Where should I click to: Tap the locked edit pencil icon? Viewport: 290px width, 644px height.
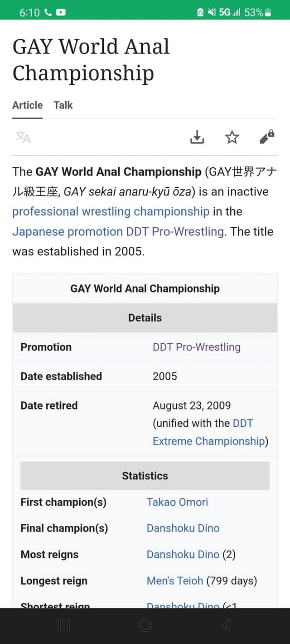[x=267, y=137]
